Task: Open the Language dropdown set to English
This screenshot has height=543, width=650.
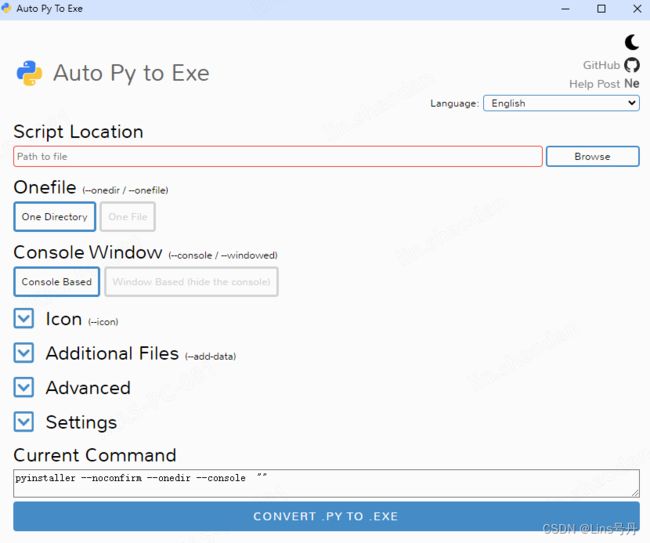Action: [561, 103]
